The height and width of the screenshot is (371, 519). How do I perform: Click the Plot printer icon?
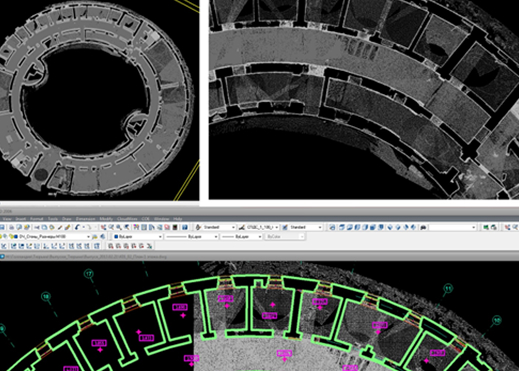click(11, 227)
